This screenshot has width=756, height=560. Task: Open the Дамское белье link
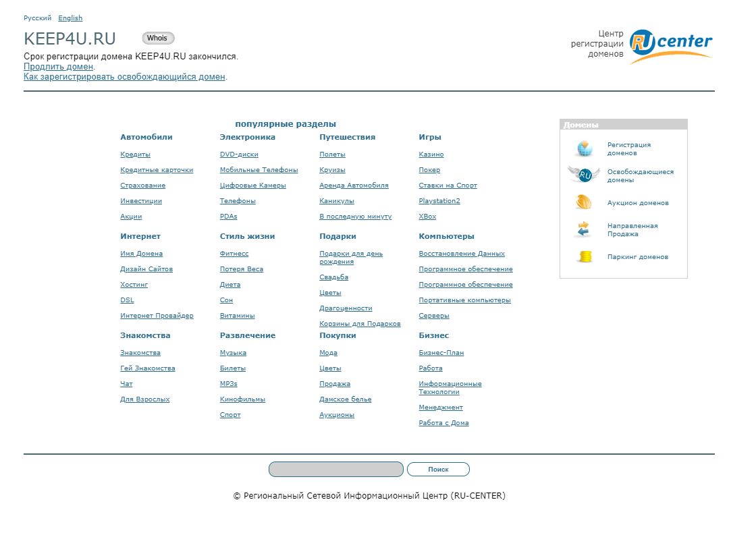pos(345,399)
